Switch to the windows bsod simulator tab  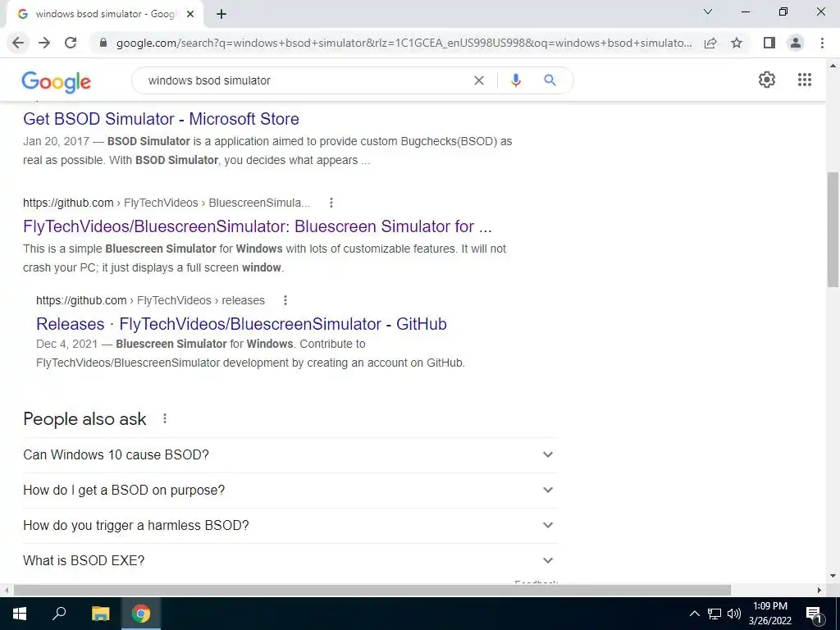click(x=105, y=15)
